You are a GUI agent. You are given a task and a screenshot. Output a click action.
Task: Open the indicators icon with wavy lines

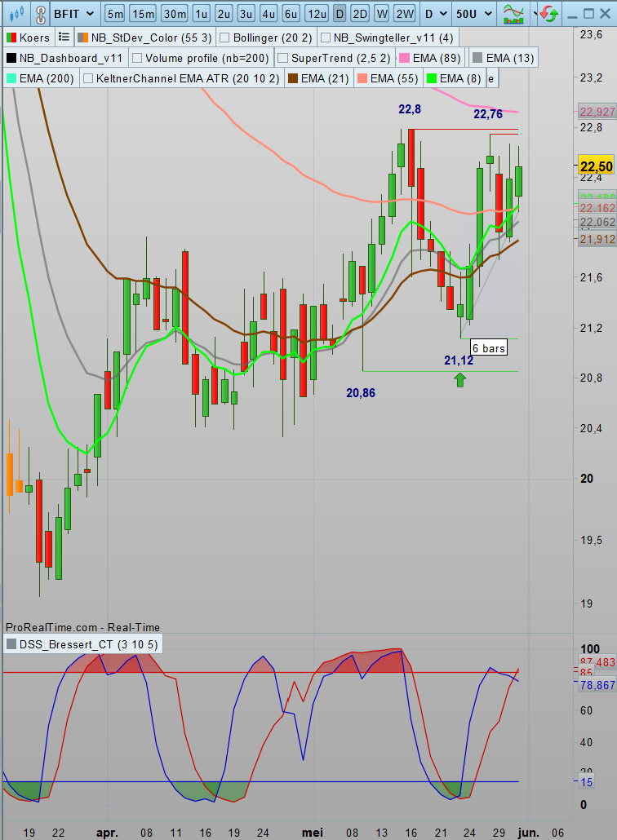coord(514,14)
